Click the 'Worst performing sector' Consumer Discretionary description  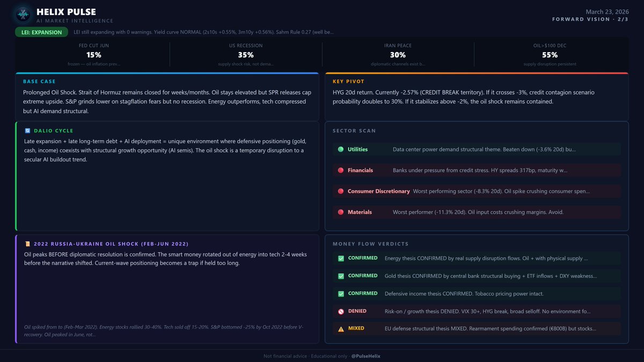tap(501, 191)
